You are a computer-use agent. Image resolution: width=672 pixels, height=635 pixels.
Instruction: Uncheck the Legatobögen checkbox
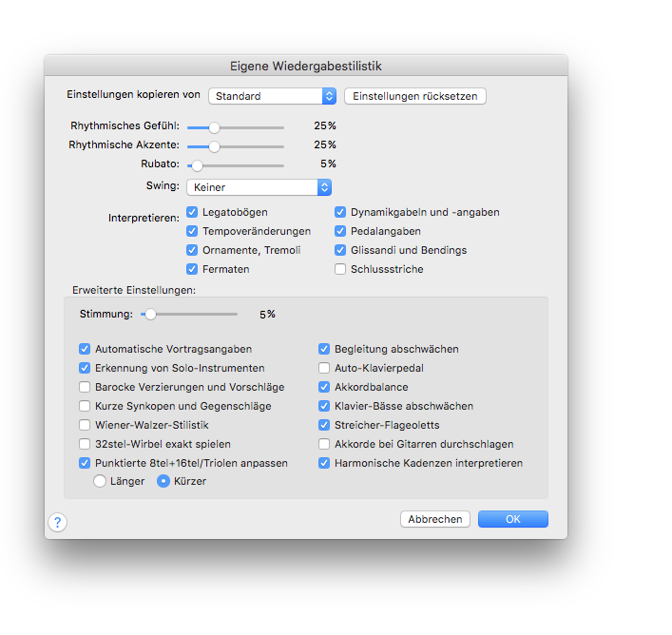tap(192, 212)
